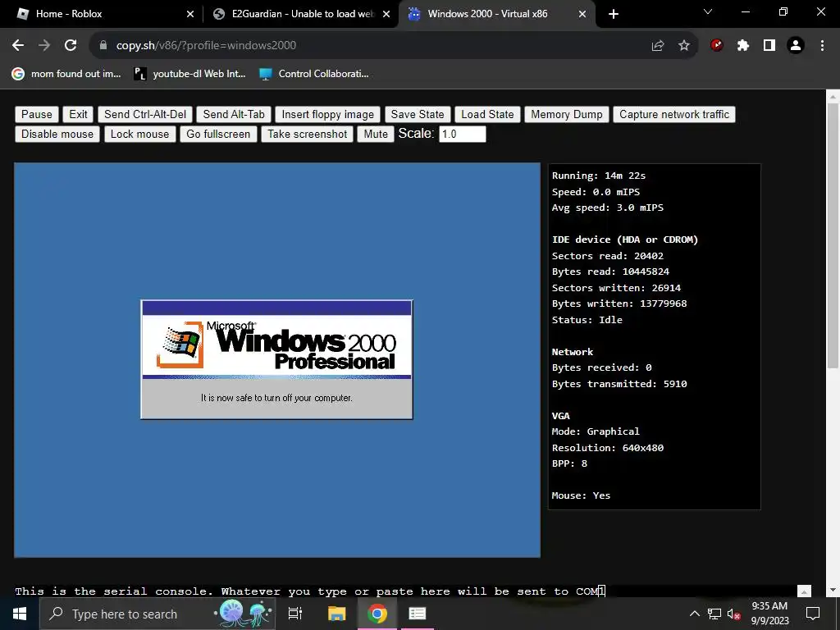Click the Windows 2000 Professional shutdown screen
This screenshot has height=630, width=840.
(x=276, y=359)
